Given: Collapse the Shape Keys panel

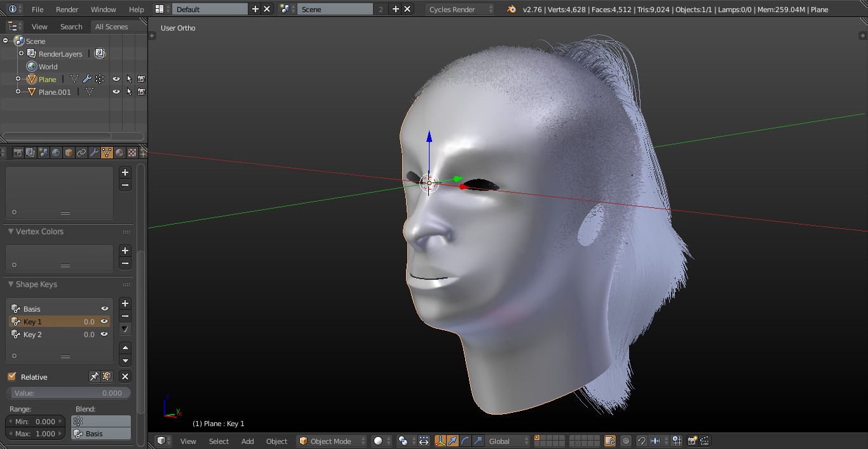Looking at the screenshot, I should pyautogui.click(x=11, y=284).
